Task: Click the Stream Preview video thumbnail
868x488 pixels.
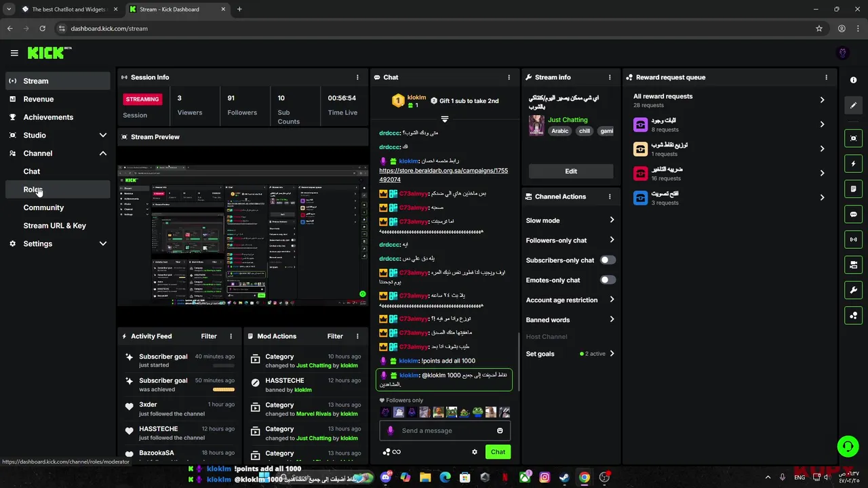Action: [x=243, y=235]
